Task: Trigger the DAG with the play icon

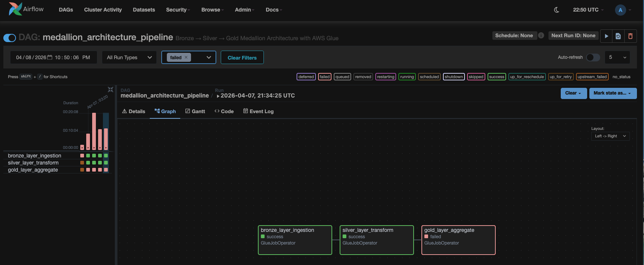Action: pos(606,36)
